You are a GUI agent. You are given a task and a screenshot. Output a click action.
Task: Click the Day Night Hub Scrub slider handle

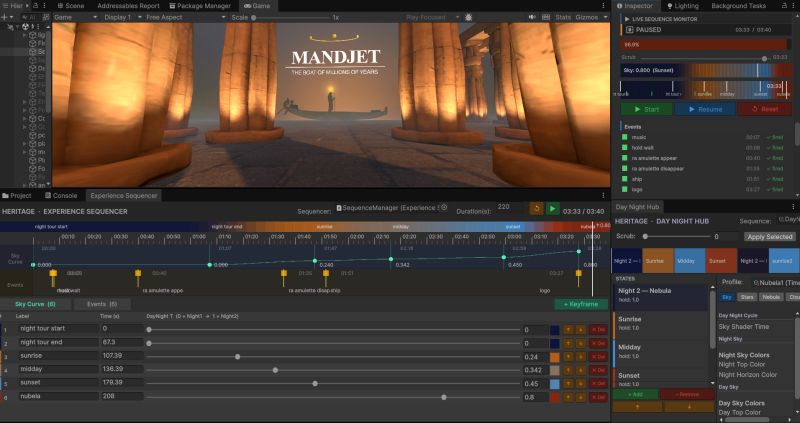click(645, 236)
